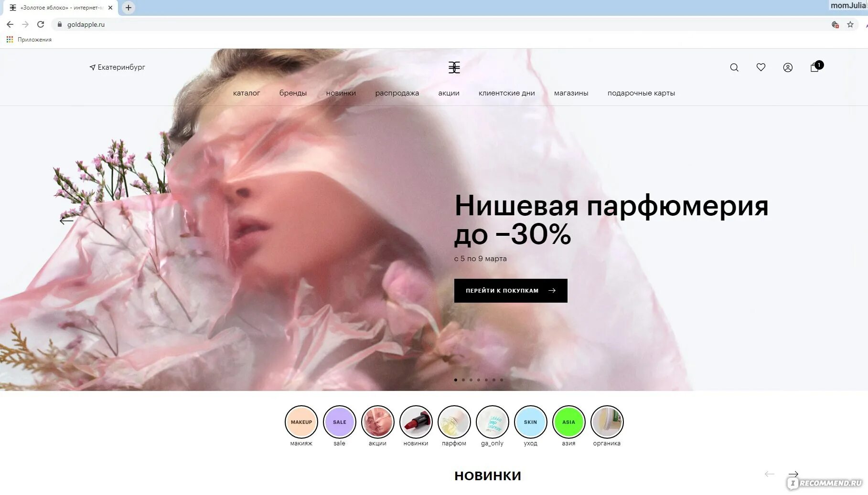868x495 pixels.
Task: Open the акции category circle
Action: click(x=378, y=422)
